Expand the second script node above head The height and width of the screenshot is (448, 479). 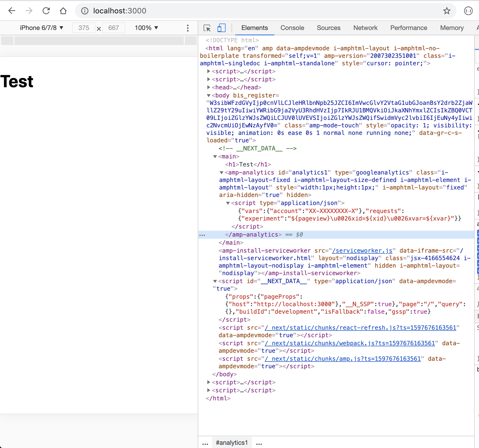[x=209, y=79]
